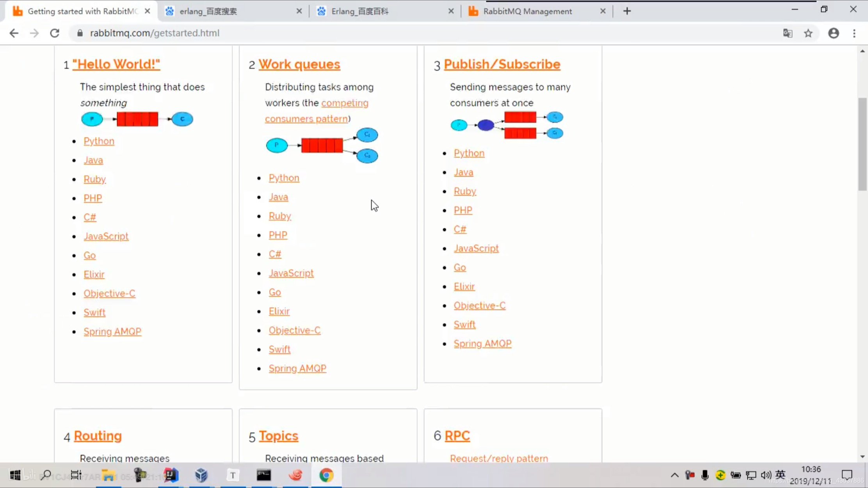
Task: Open JavaScript under Hello World
Action: pyautogui.click(x=106, y=236)
